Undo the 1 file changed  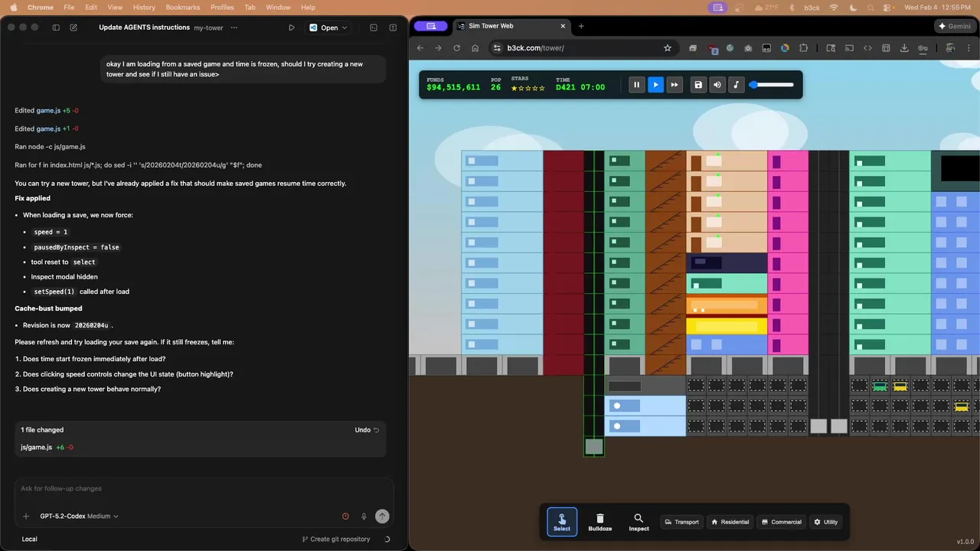click(x=367, y=430)
